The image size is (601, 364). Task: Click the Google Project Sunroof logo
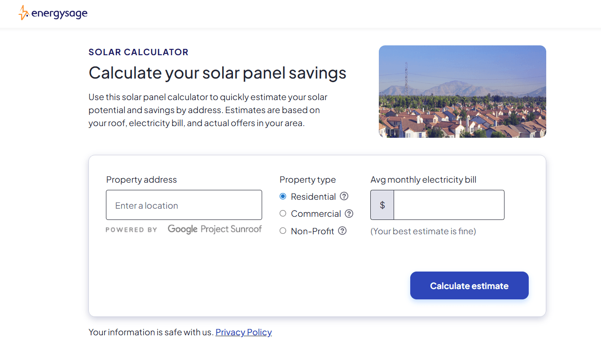[215, 229]
